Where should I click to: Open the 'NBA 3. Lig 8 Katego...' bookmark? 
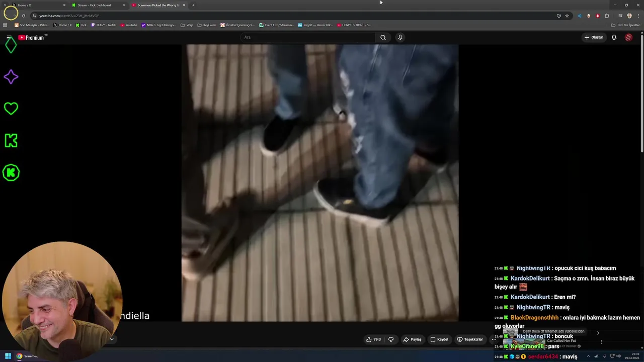point(158,25)
